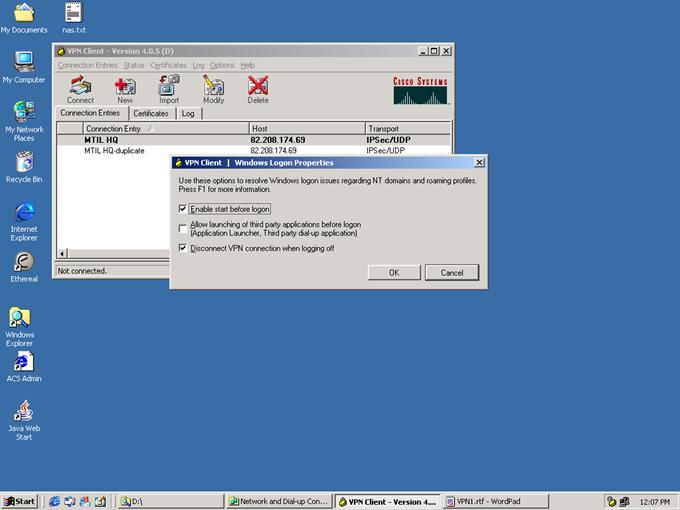
Task: Click the Modify toolbar icon
Action: [x=213, y=89]
